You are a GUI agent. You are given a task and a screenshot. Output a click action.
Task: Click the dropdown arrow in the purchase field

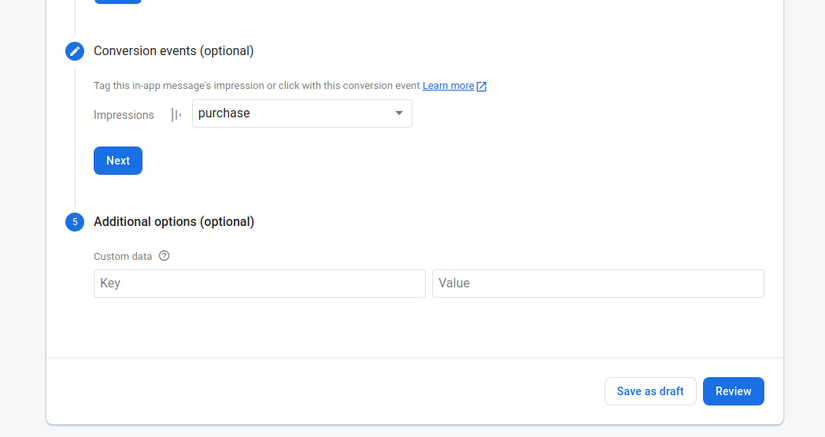399,114
